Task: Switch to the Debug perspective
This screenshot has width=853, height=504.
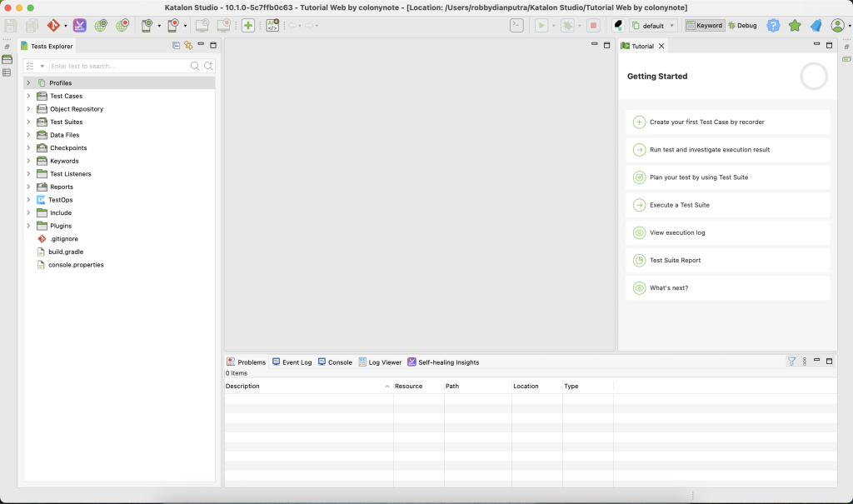Action: point(742,26)
